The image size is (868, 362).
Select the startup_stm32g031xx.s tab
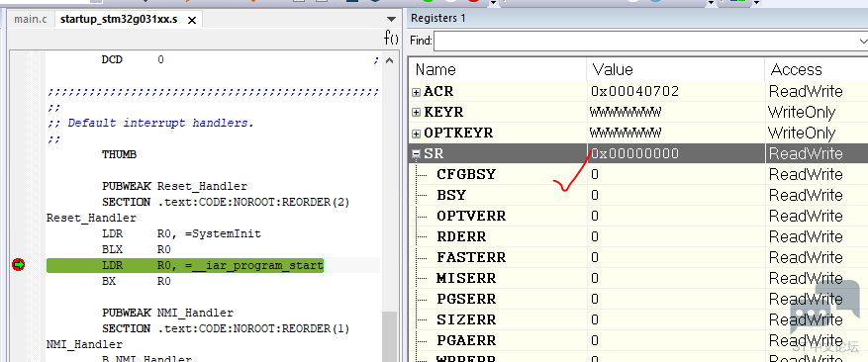119,20
